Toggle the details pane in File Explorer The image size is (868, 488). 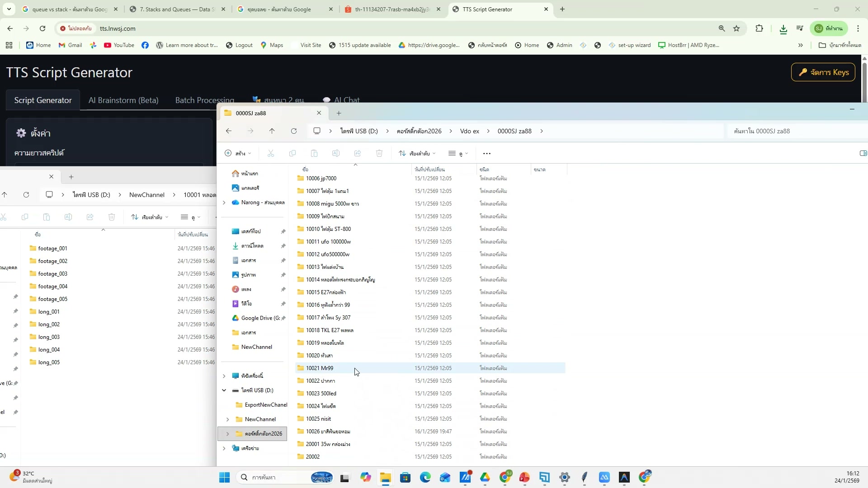(863, 153)
